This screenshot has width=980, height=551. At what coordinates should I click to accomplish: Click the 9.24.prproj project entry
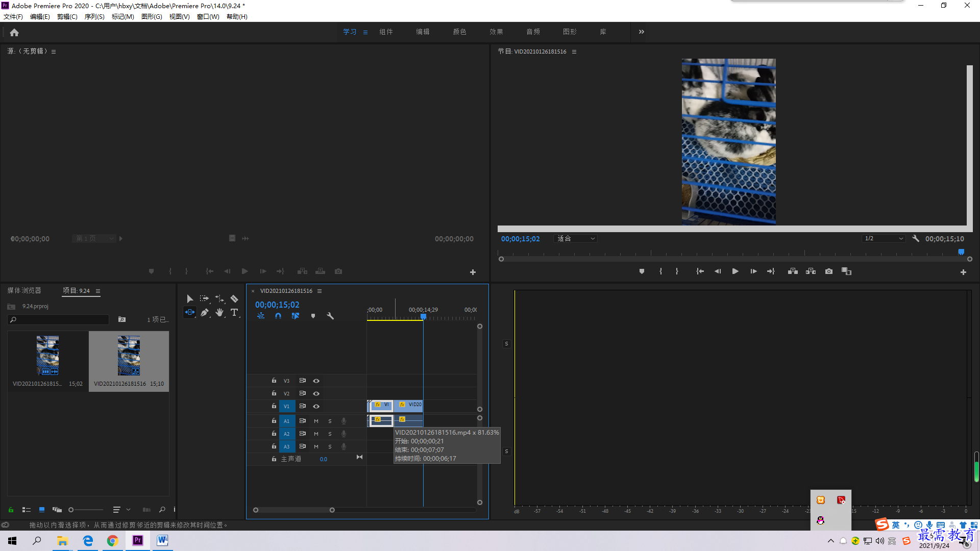click(35, 306)
